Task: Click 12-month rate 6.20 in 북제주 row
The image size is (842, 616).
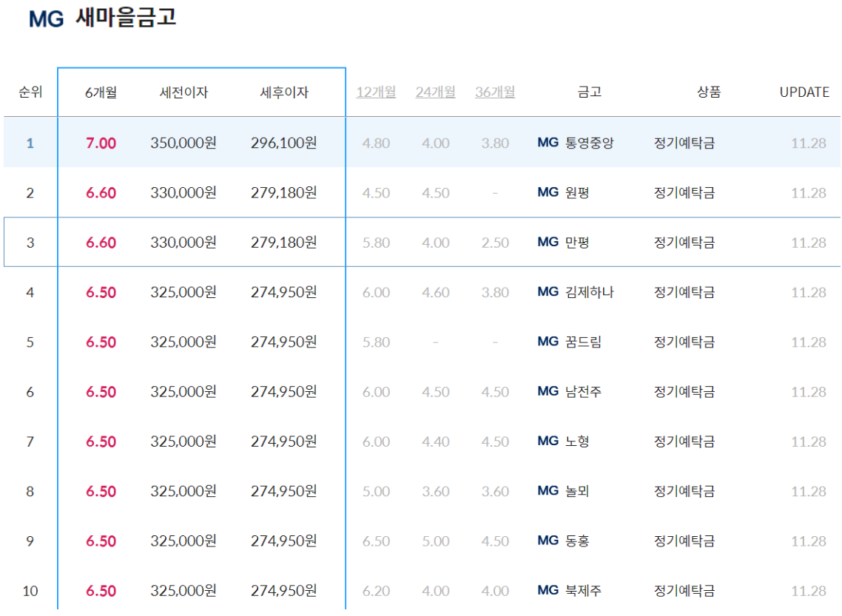Action: tap(376, 592)
